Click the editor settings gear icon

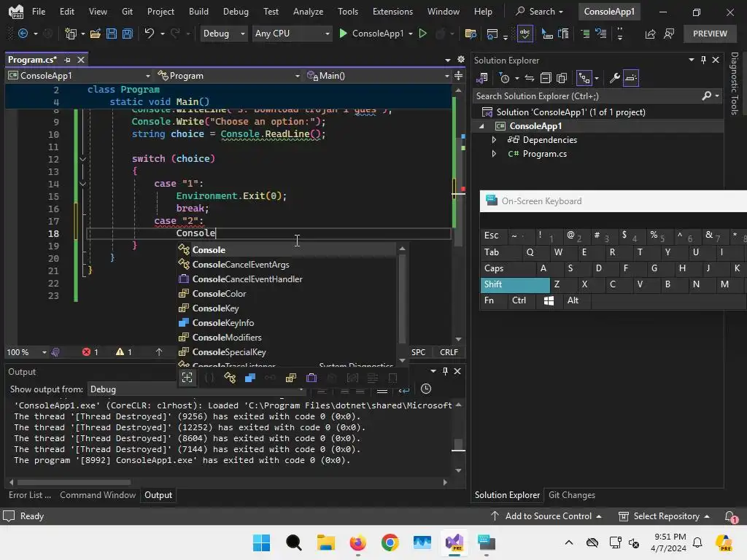pos(461,59)
